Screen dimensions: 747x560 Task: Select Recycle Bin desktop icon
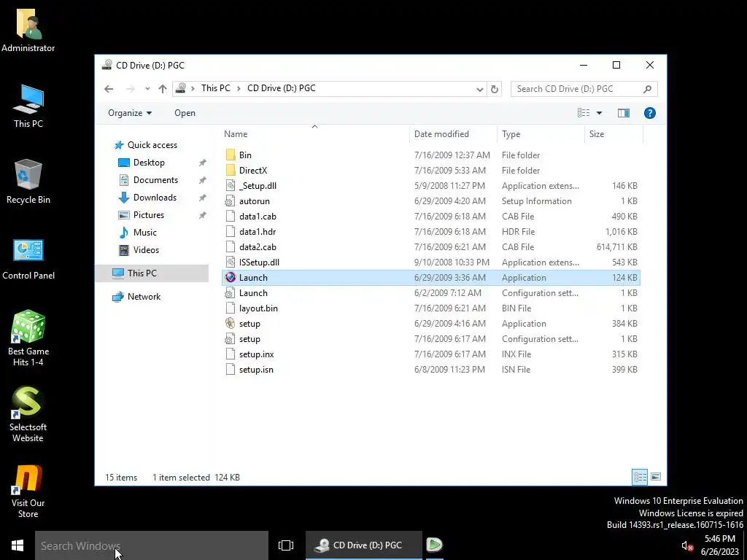coord(28,182)
